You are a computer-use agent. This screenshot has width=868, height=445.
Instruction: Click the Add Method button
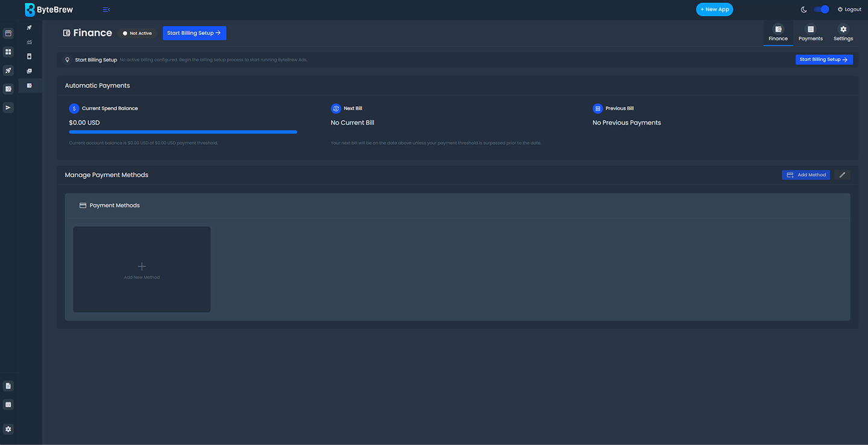805,175
